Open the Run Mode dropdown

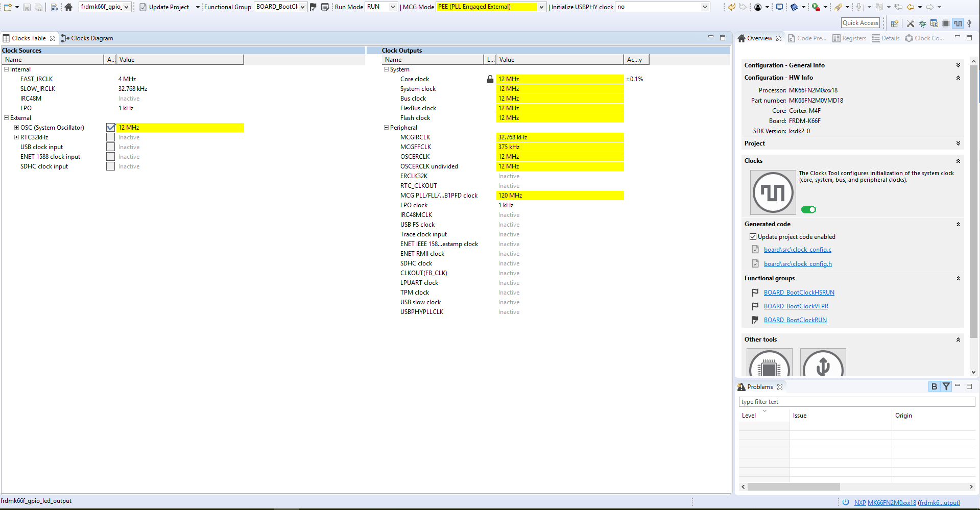tap(393, 7)
